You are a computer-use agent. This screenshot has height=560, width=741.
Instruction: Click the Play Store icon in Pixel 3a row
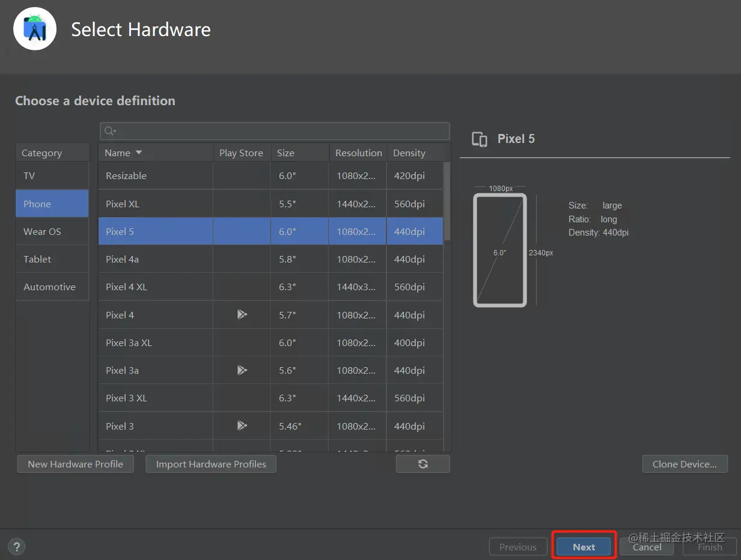click(x=242, y=370)
